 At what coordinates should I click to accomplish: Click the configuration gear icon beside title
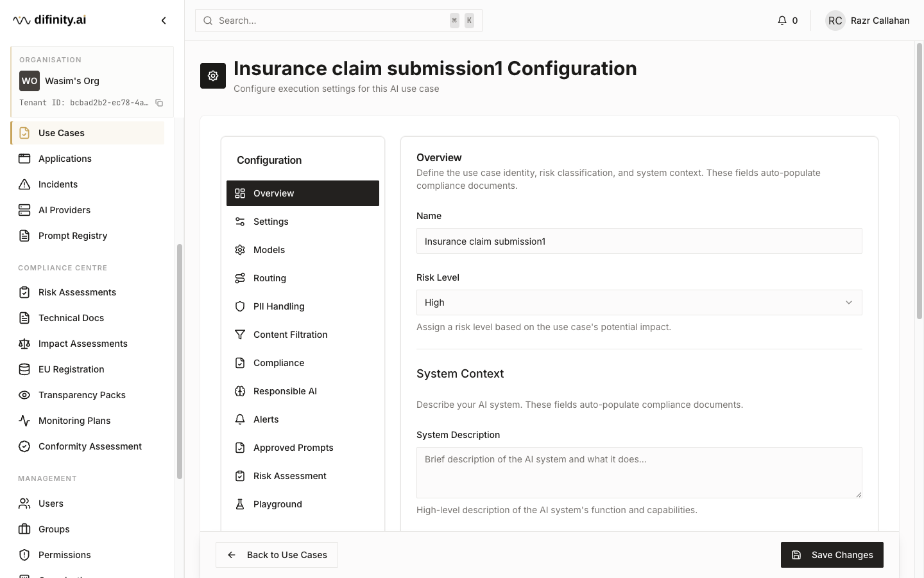click(213, 76)
